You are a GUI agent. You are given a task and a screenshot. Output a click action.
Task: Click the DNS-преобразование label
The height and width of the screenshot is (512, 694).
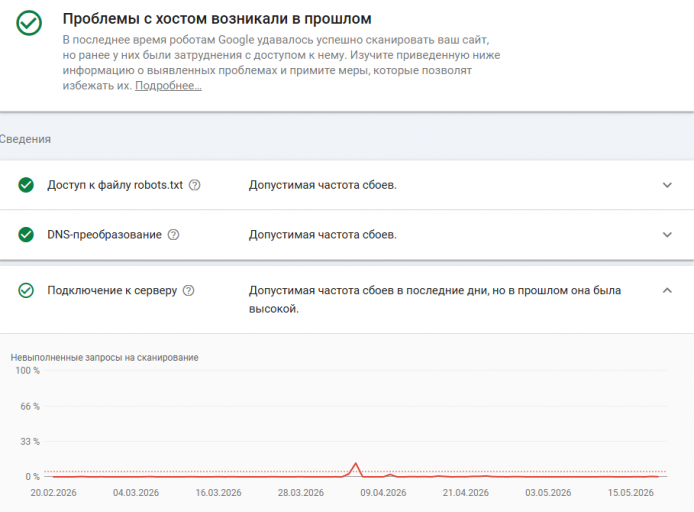(x=104, y=235)
